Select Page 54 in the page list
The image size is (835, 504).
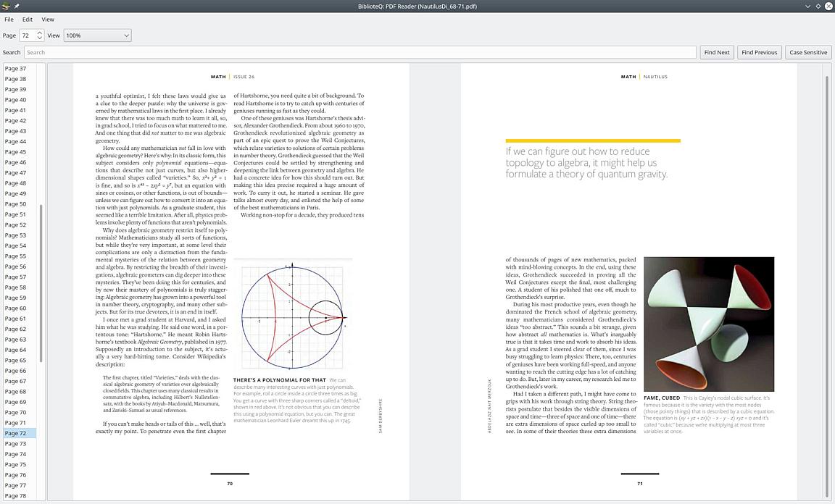pos(20,246)
